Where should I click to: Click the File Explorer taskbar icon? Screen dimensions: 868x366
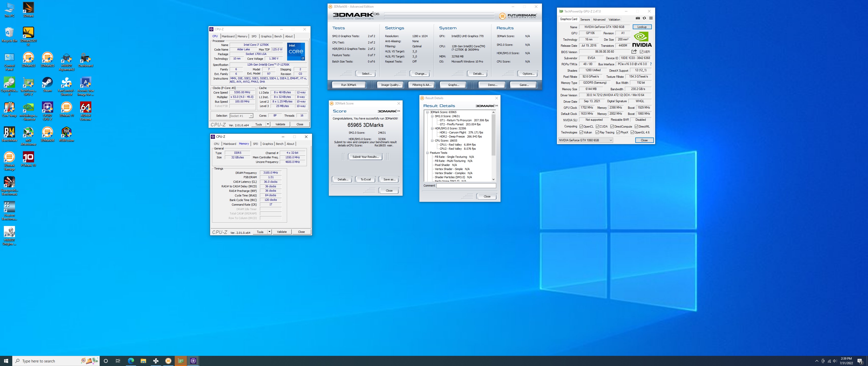(x=143, y=361)
